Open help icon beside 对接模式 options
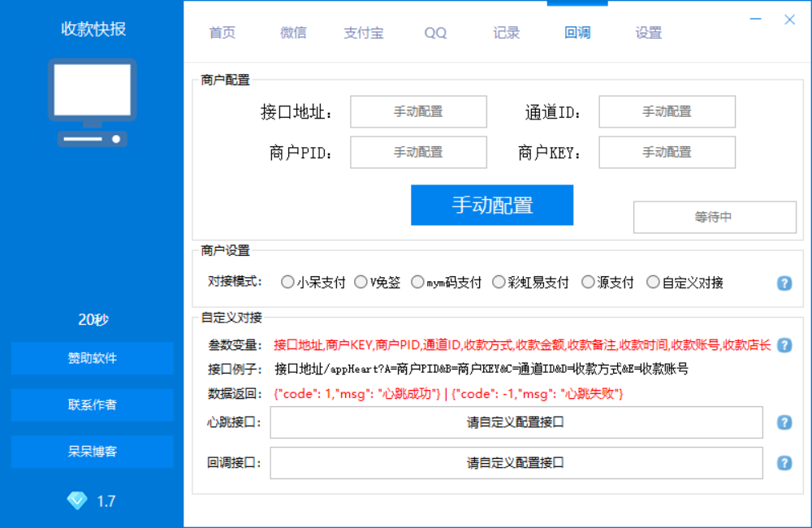This screenshot has width=812, height=528. [x=784, y=283]
